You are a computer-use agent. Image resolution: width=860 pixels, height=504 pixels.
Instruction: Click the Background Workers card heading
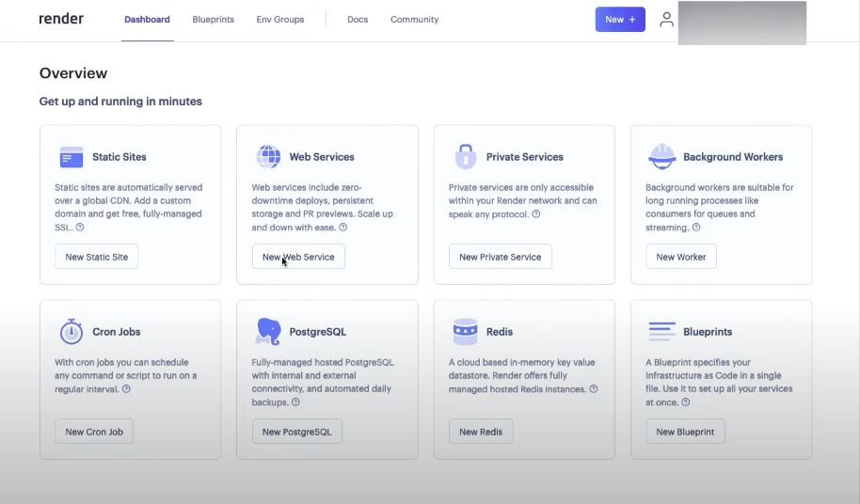click(733, 157)
